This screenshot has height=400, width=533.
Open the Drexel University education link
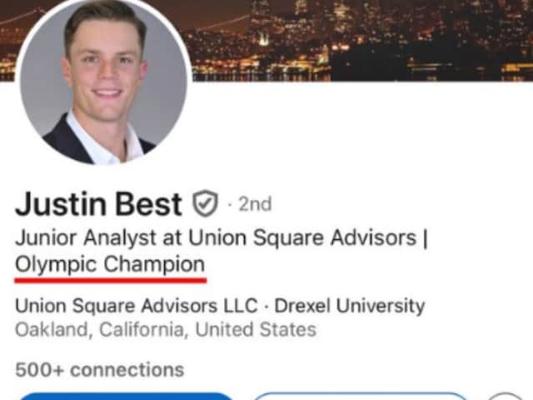pos(350,306)
